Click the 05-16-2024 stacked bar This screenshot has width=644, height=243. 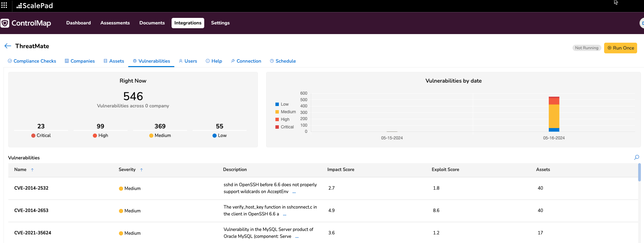coord(554,114)
